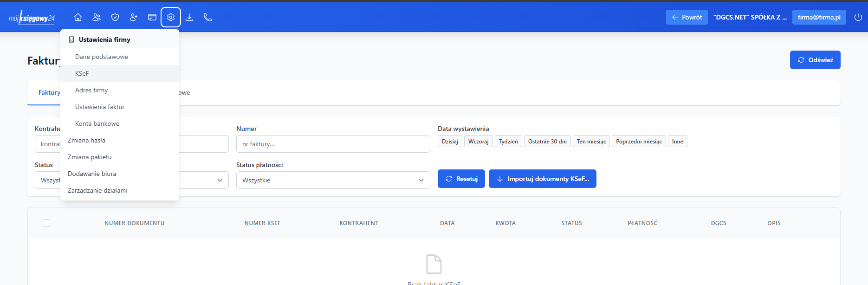Toggle the select-all checkbox in table header

(x=46, y=223)
